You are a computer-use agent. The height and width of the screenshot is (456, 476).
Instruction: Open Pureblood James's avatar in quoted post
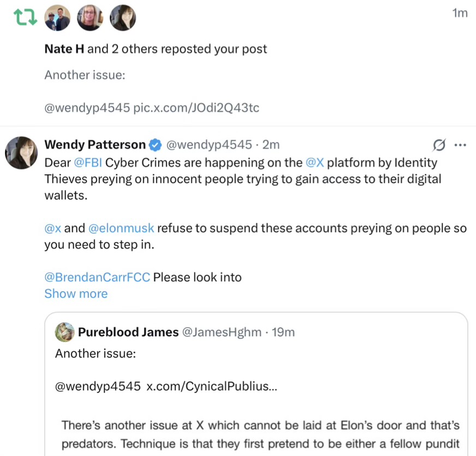point(64,332)
